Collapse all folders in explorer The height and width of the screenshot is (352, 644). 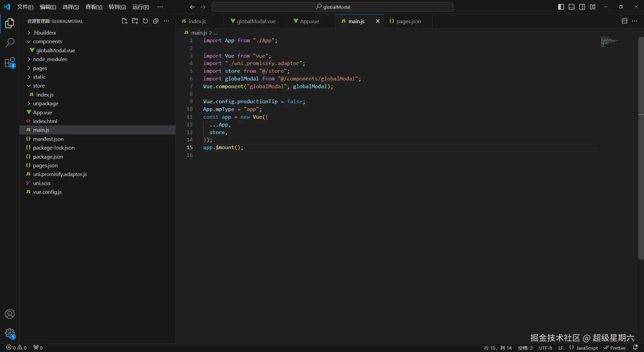pos(156,21)
